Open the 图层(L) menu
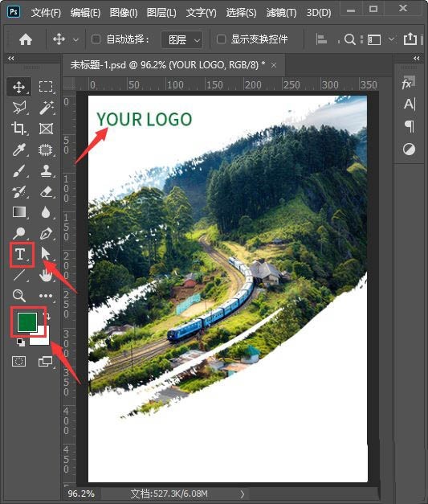Screen dimensions: 428x504 tap(161, 13)
